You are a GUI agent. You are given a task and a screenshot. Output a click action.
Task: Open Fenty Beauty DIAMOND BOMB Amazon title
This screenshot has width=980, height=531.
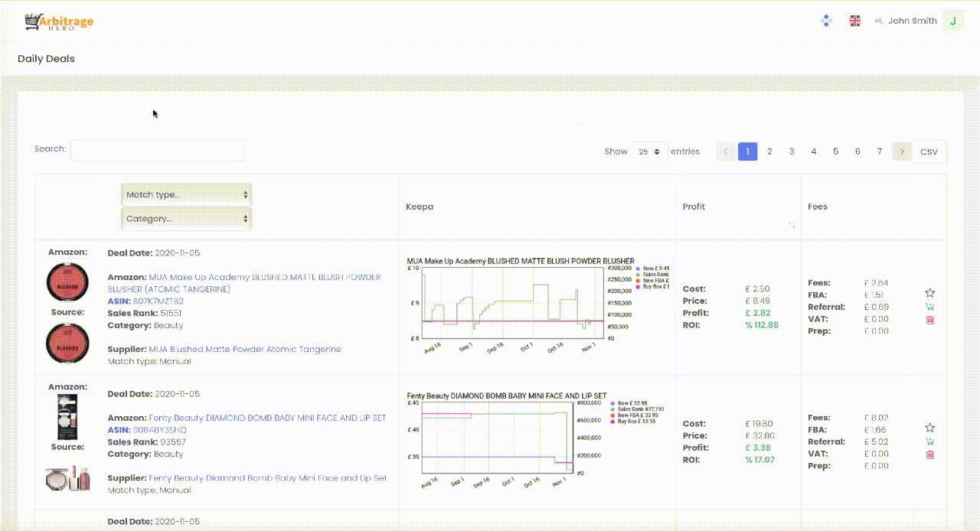[x=267, y=418]
